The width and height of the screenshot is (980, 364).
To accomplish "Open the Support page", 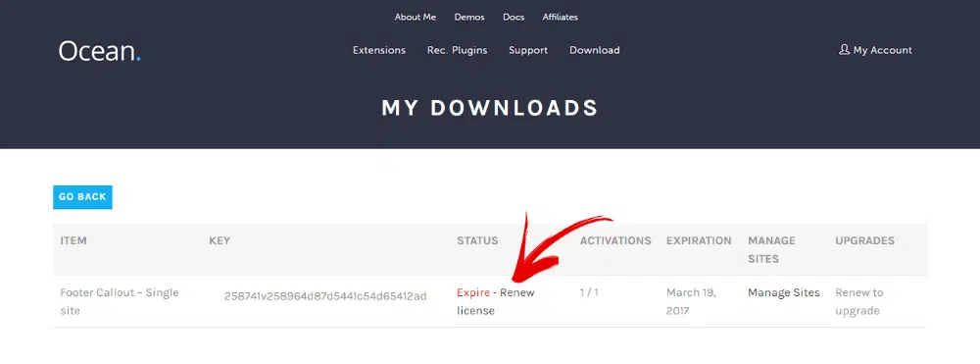I will [528, 50].
